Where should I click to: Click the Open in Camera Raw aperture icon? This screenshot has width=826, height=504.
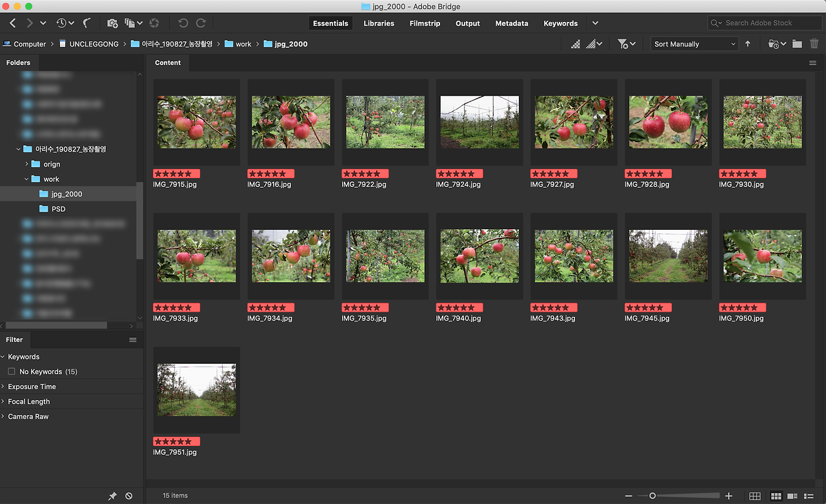154,23
